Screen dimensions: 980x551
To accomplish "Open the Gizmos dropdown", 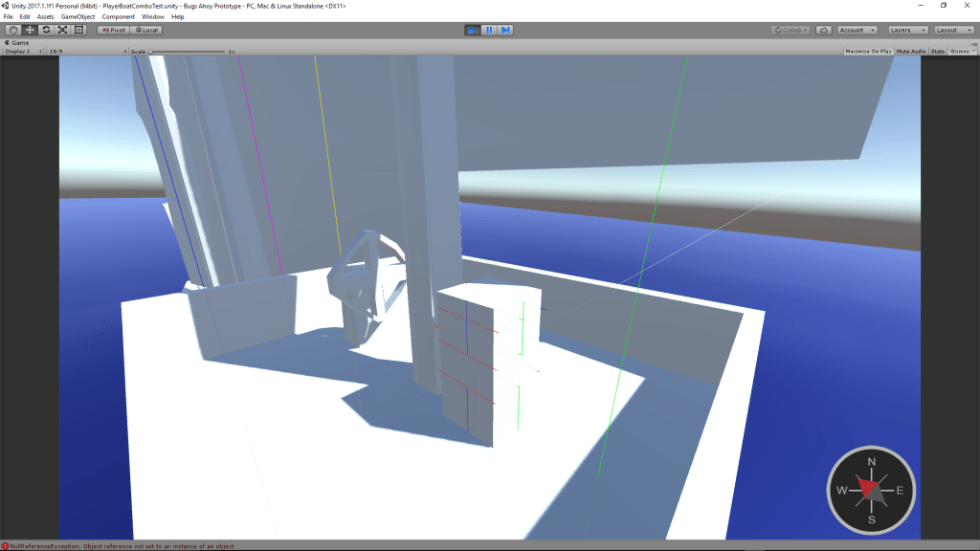I will point(961,51).
